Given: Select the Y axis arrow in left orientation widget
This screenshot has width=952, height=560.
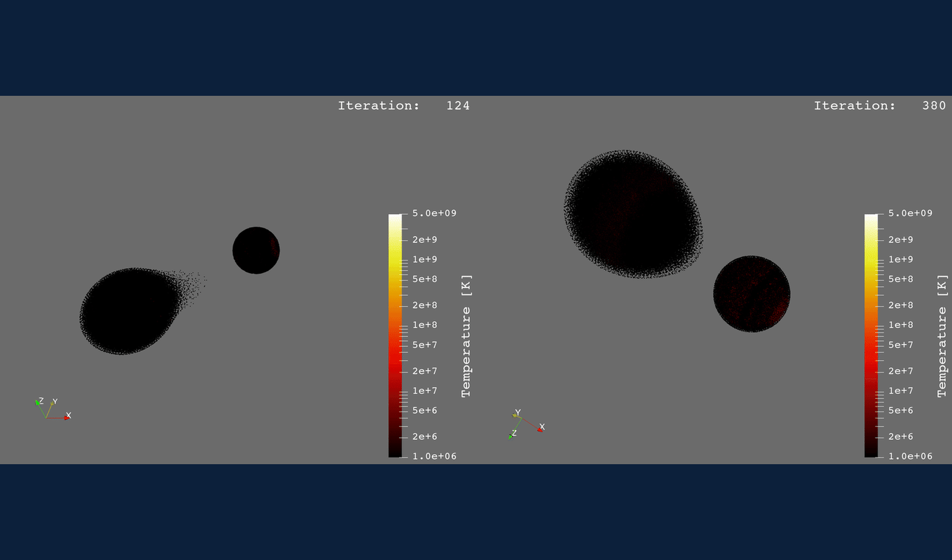Looking at the screenshot, I should coord(54,404).
